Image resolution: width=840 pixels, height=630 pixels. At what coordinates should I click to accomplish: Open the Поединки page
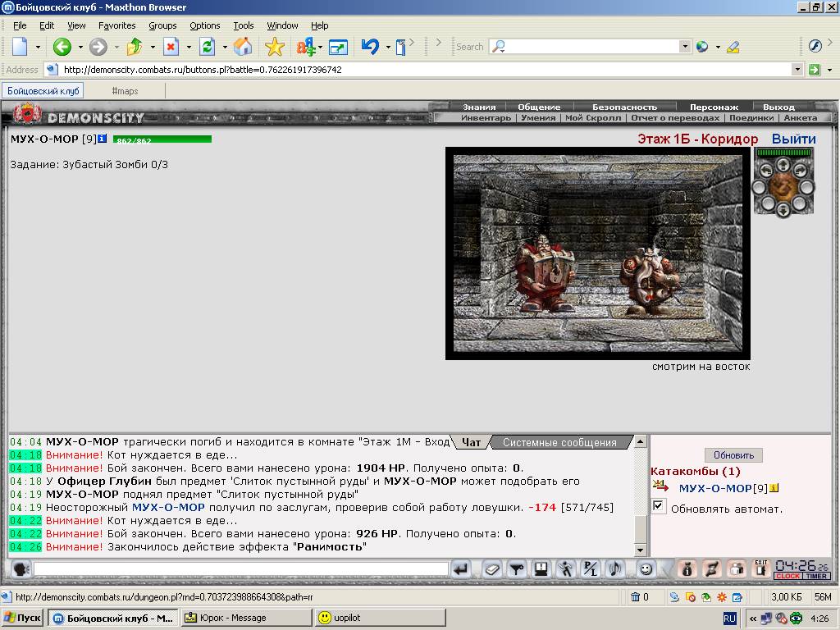pos(751,118)
